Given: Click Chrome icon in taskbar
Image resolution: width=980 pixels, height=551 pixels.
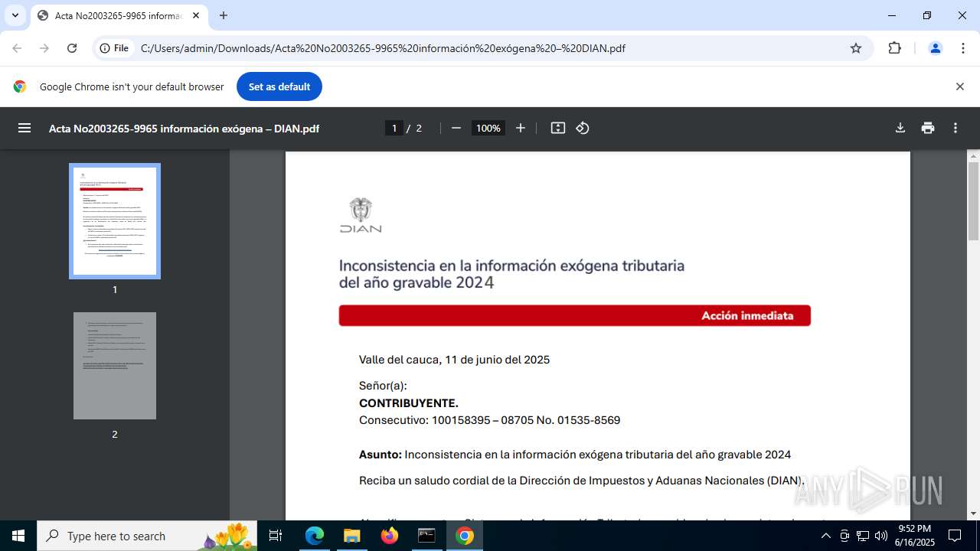Looking at the screenshot, I should tap(465, 536).
